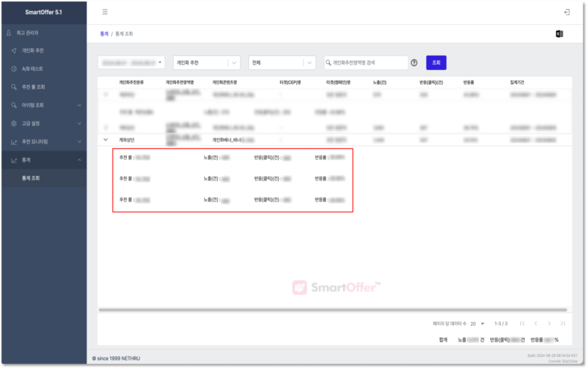Open the 개인화 추천 type dropdown
588x369 pixels.
click(207, 63)
